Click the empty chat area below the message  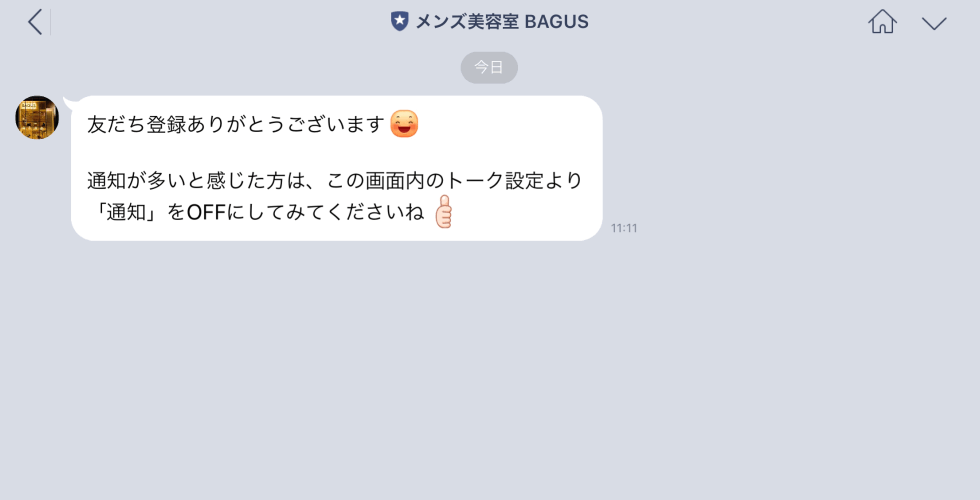coord(490,369)
